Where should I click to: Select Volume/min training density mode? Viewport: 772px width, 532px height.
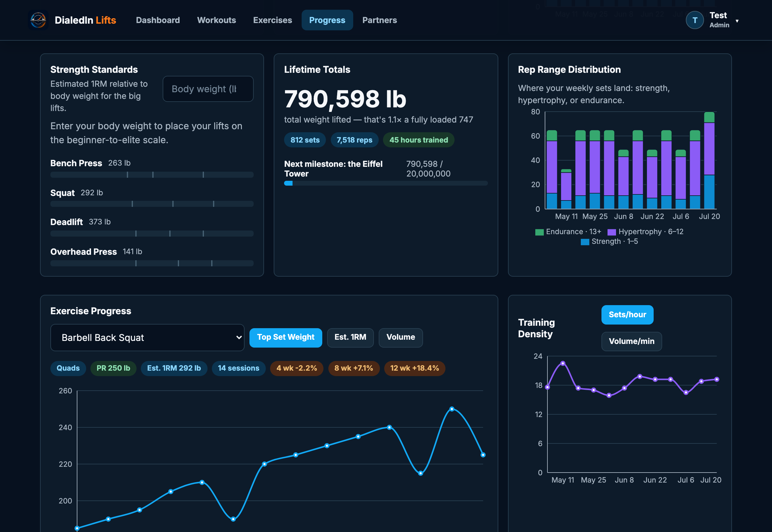[631, 341]
